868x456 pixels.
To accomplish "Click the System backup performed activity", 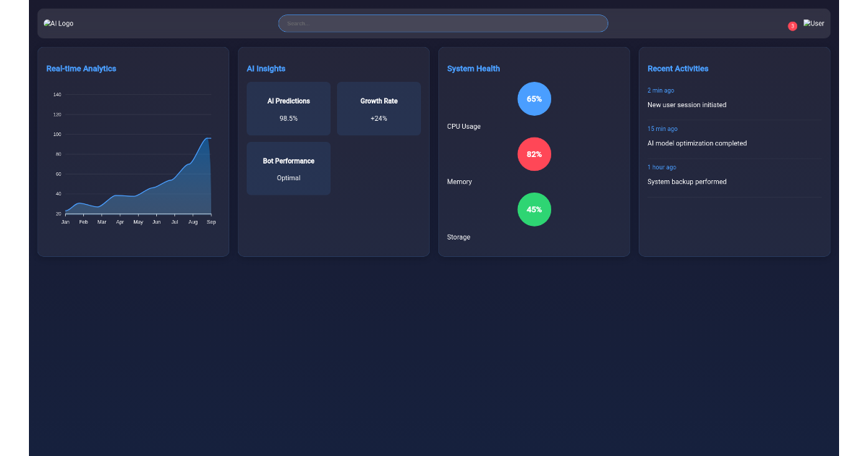I will [687, 181].
